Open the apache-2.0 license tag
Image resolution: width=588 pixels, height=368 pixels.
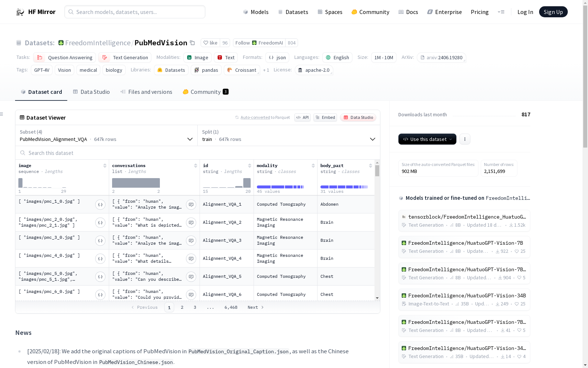(314, 70)
